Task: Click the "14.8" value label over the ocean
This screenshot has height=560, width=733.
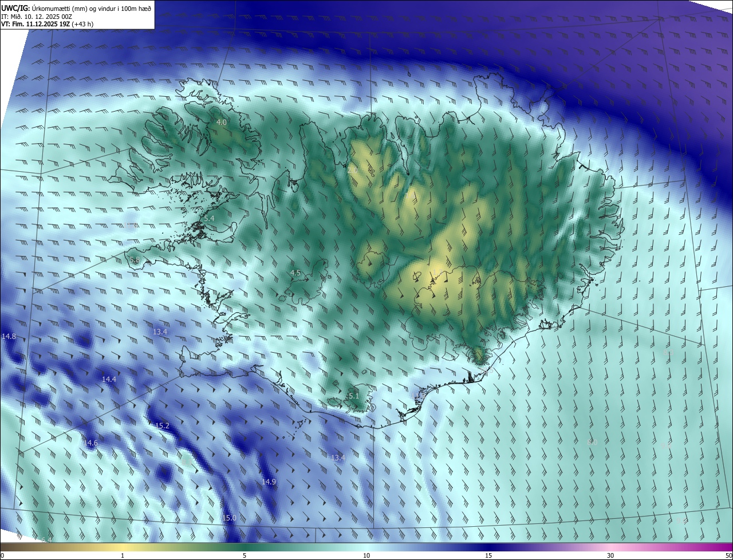Action: click(x=9, y=337)
